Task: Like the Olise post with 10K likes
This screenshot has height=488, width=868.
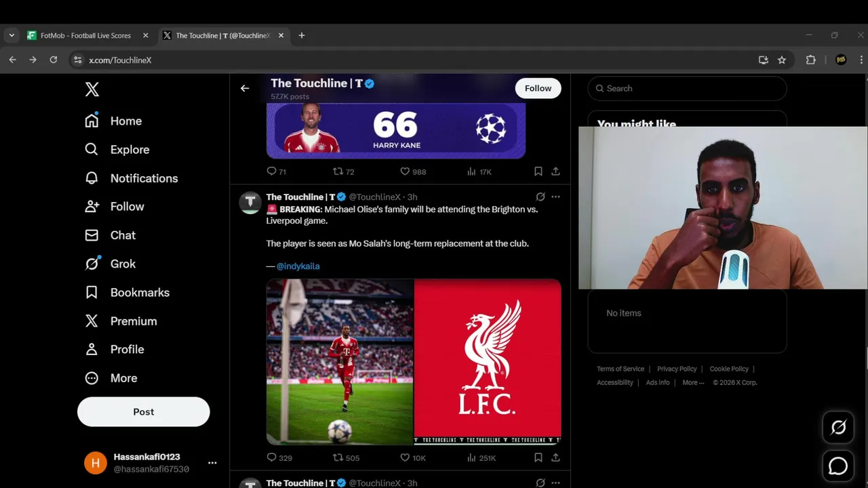Action: 412,457
